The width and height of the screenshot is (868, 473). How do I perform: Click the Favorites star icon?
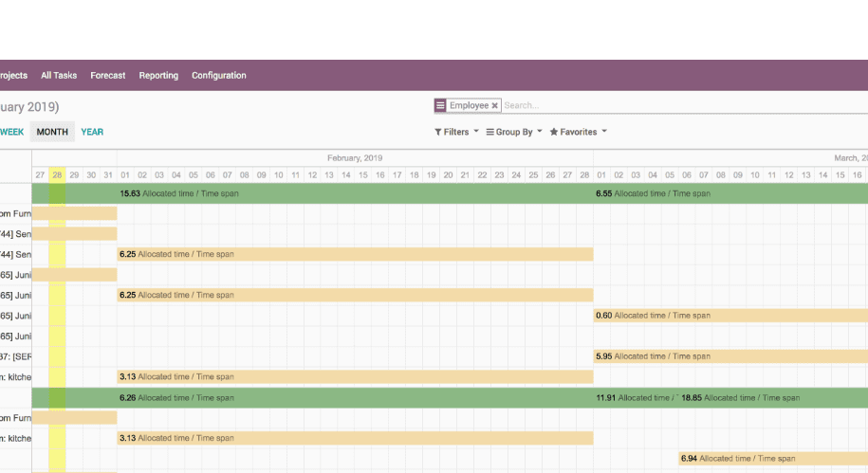[554, 132]
